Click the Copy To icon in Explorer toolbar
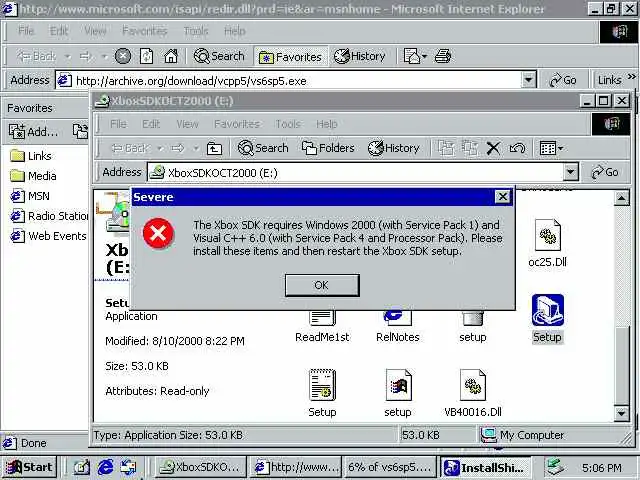Image resolution: width=640 pixels, height=480 pixels. pos(470,148)
